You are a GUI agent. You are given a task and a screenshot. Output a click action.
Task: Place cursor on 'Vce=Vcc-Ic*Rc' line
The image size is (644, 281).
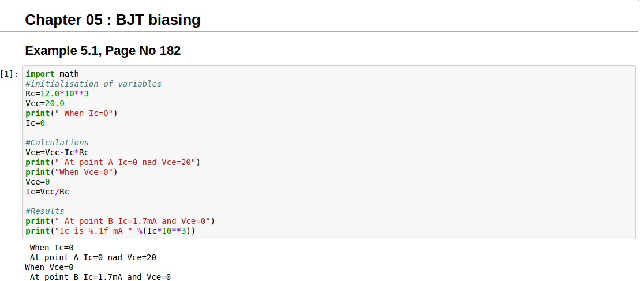click(x=57, y=152)
